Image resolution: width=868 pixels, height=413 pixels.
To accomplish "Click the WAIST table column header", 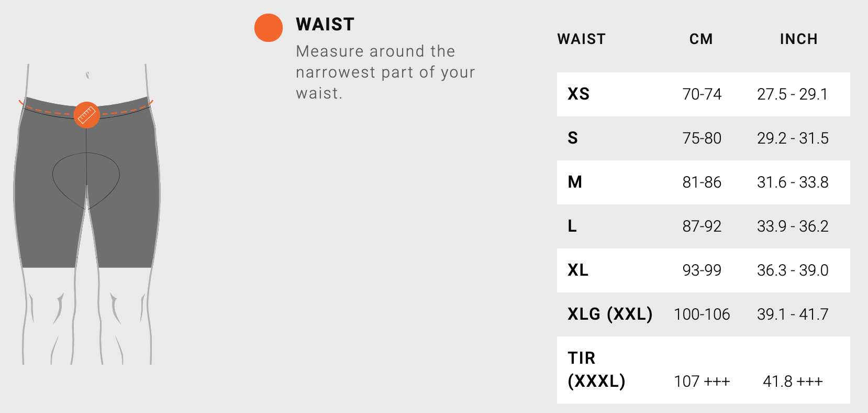I will click(x=581, y=39).
